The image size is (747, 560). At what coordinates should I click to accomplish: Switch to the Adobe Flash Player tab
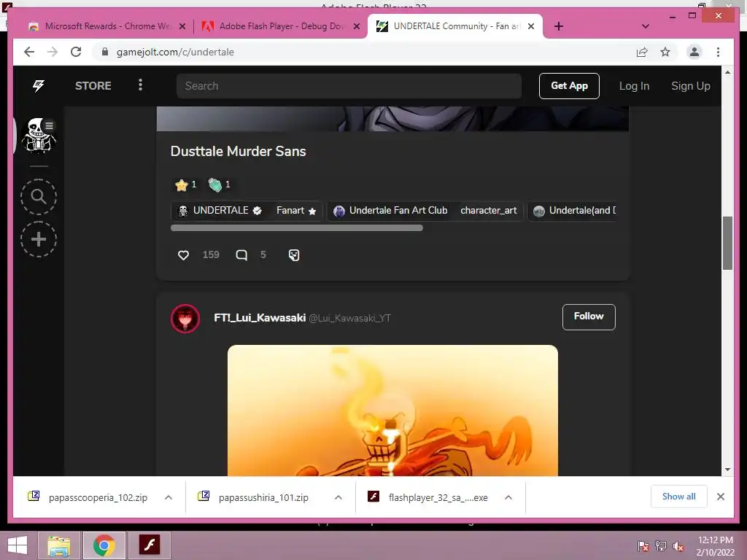(281, 26)
